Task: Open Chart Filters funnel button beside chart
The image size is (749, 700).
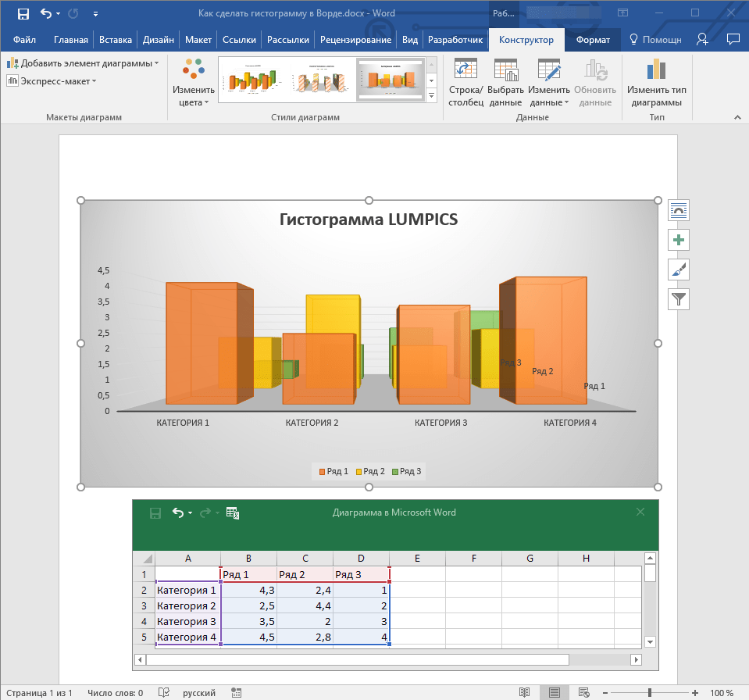Action: point(679,298)
